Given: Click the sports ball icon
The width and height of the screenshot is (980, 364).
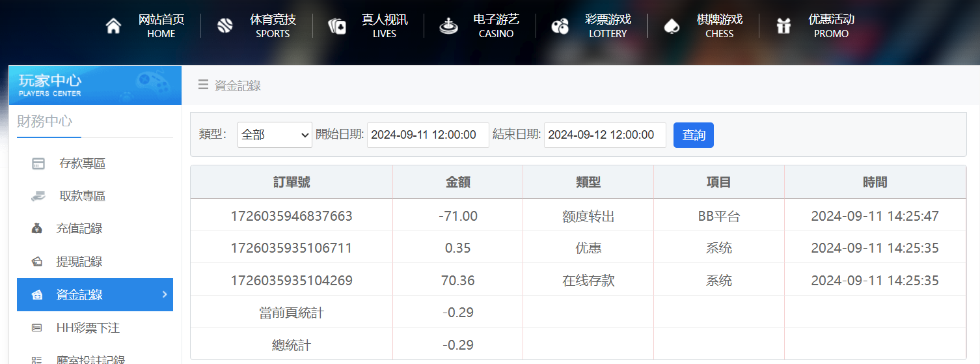Looking at the screenshot, I should tap(225, 26).
